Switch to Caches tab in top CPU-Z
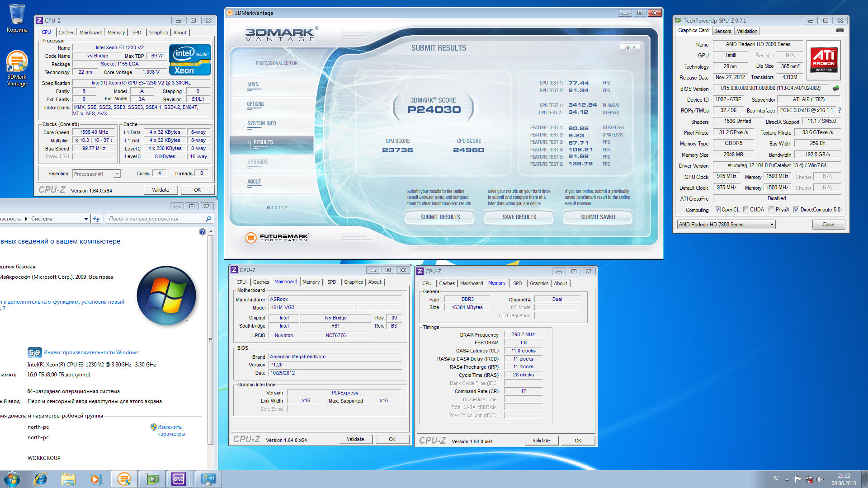Screen dimensions: 868x488 (x=66, y=33)
